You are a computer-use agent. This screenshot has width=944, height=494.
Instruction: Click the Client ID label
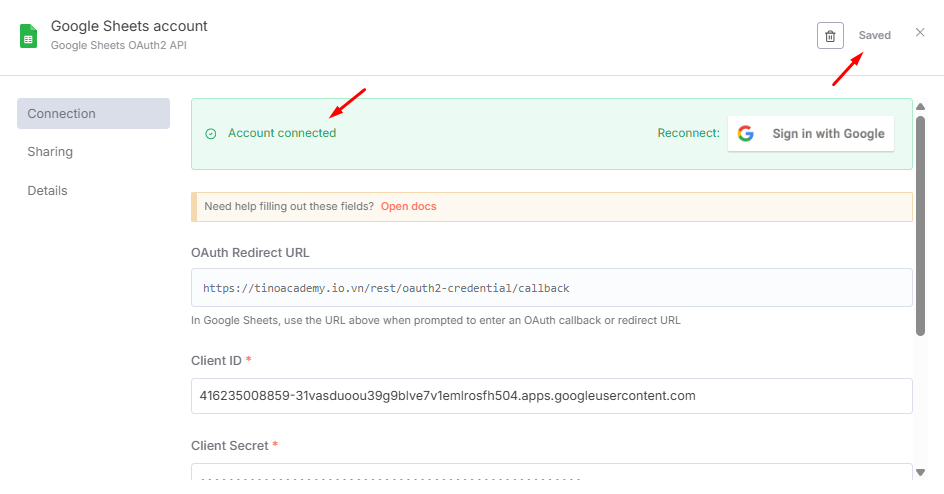tap(216, 360)
